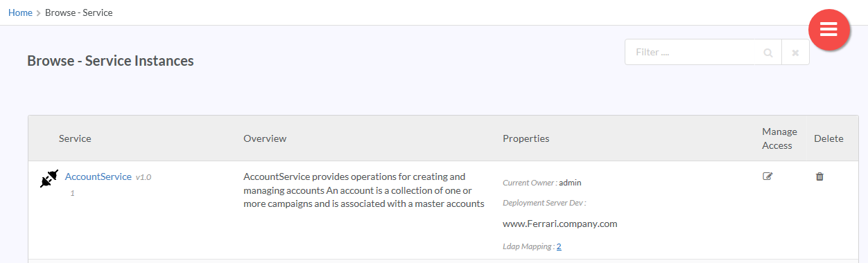This screenshot has height=263, width=868.
Task: Click the plug icon beside AccountService
Action: pos(49,179)
